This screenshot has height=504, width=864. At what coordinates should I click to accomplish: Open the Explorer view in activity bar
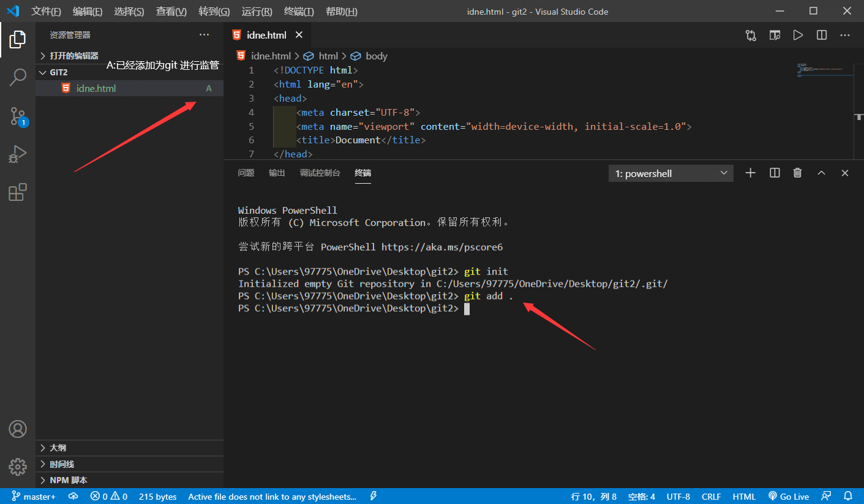point(18,40)
